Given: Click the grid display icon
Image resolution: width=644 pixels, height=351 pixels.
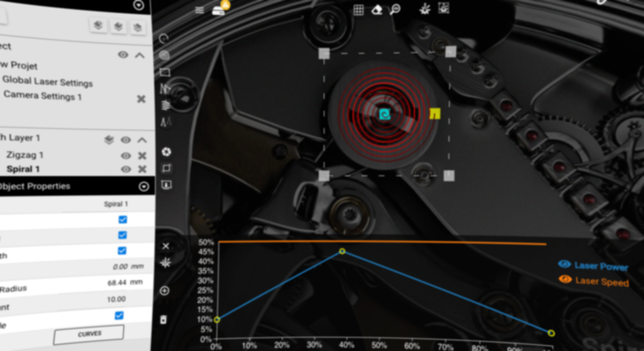Looking at the screenshot, I should [358, 10].
